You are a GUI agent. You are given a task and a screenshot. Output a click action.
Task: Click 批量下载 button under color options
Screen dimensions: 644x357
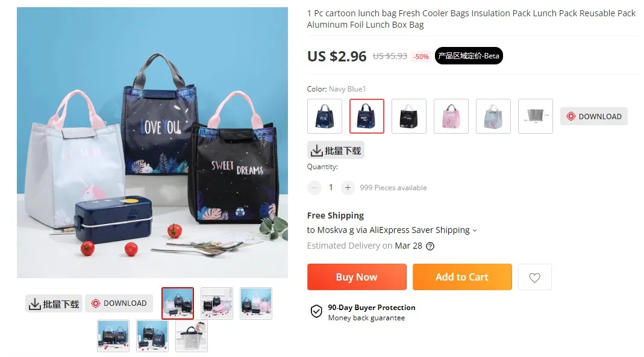point(336,151)
